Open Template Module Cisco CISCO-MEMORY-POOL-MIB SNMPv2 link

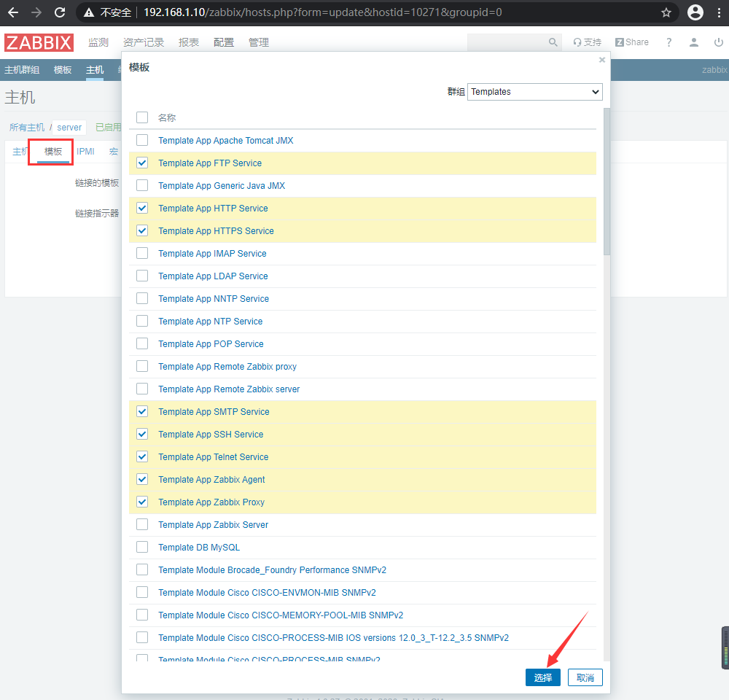281,615
